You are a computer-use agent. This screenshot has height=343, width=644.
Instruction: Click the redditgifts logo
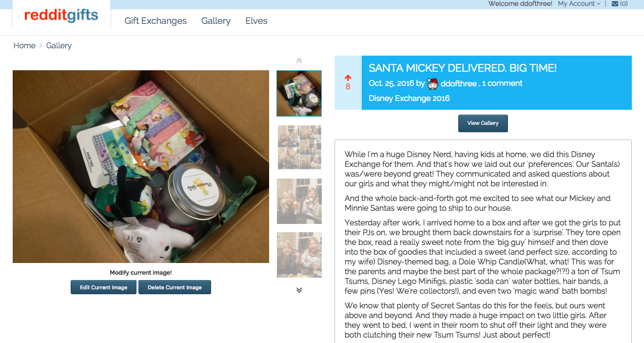click(x=61, y=16)
